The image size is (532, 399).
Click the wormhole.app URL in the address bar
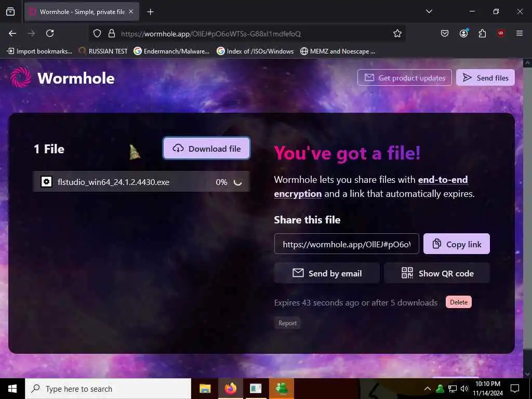211,34
